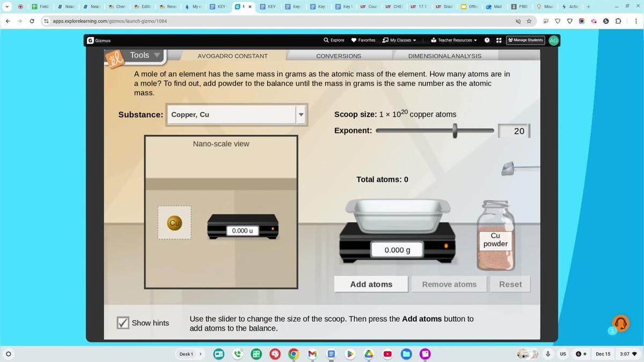
Task: Open the orange help widget near bottom right
Action: 620,323
